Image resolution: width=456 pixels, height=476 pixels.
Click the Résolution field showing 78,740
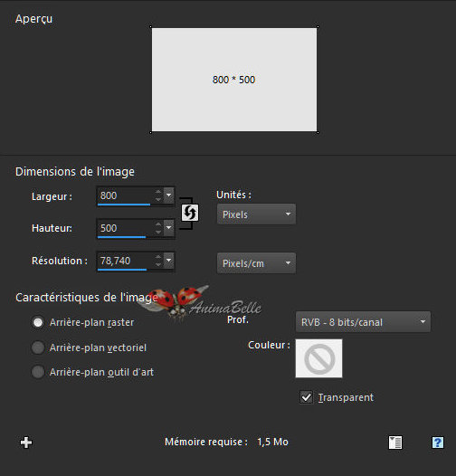(125, 261)
